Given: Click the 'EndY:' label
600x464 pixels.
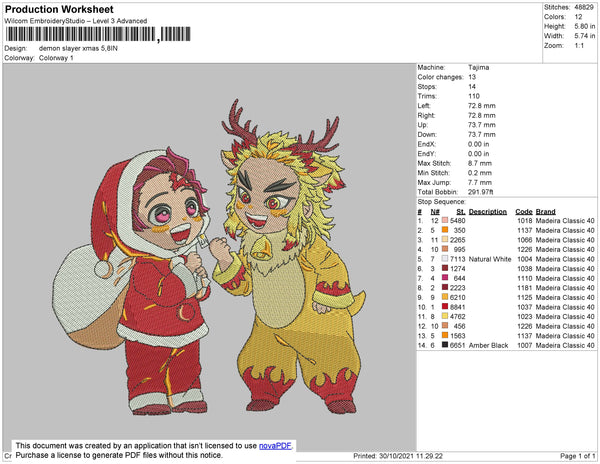Looking at the screenshot, I should [427, 154].
